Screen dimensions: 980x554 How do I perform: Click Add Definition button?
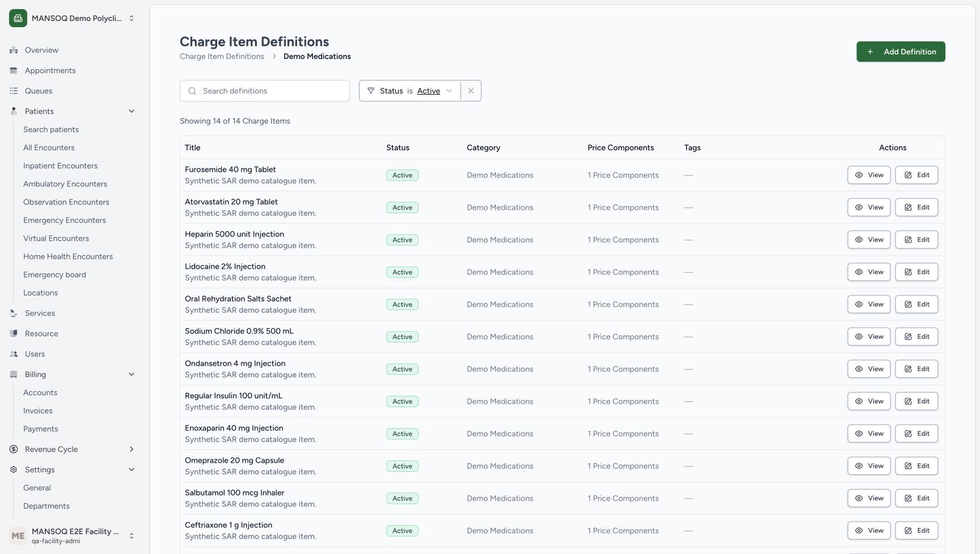(x=901, y=52)
